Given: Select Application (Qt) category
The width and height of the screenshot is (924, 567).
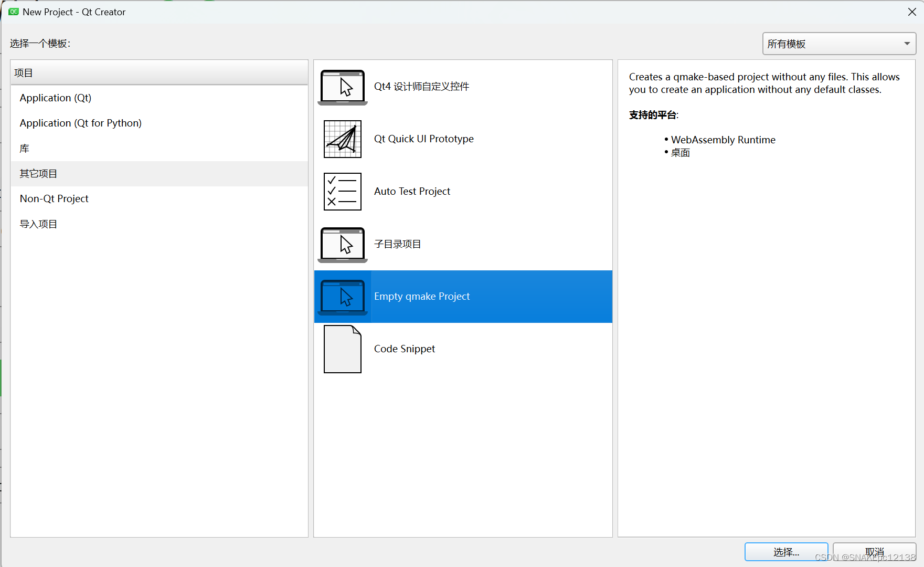Looking at the screenshot, I should click(x=159, y=98).
